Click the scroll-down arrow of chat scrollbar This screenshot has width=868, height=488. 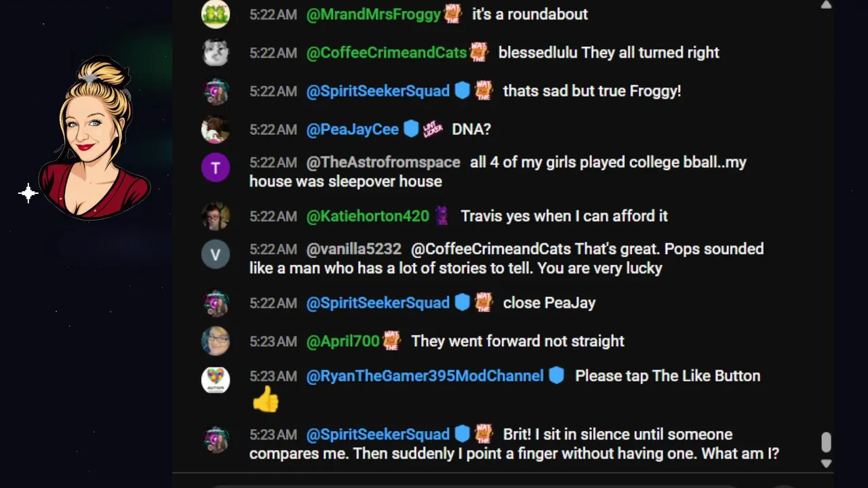click(x=825, y=464)
